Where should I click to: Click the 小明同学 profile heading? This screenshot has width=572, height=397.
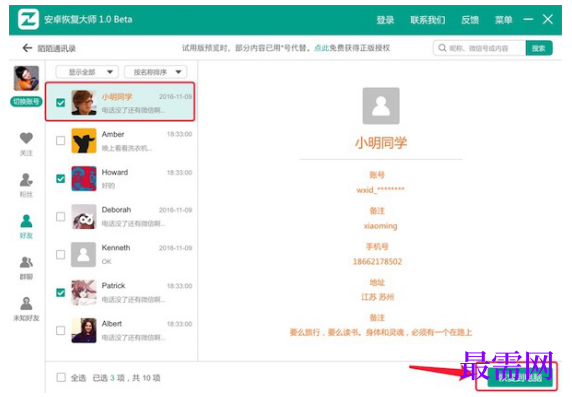(381, 143)
